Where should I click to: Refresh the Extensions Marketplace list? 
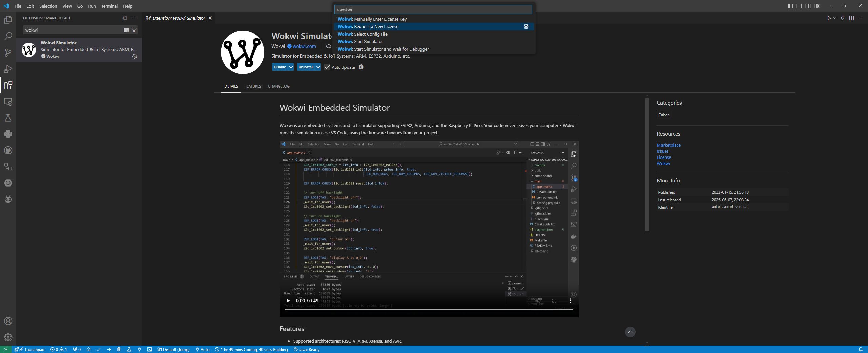click(125, 18)
